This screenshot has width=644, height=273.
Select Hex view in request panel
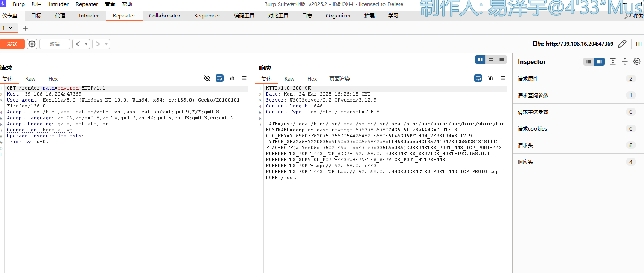(x=53, y=79)
